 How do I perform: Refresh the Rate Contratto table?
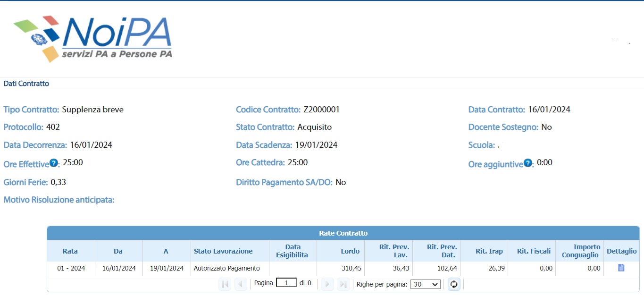[x=454, y=284]
